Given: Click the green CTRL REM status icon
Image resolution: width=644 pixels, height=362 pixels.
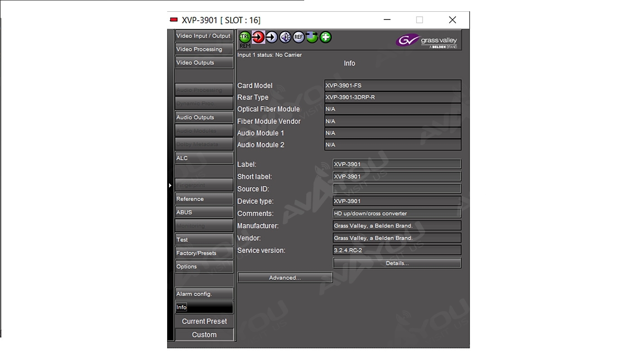Looking at the screenshot, I should click(x=245, y=37).
